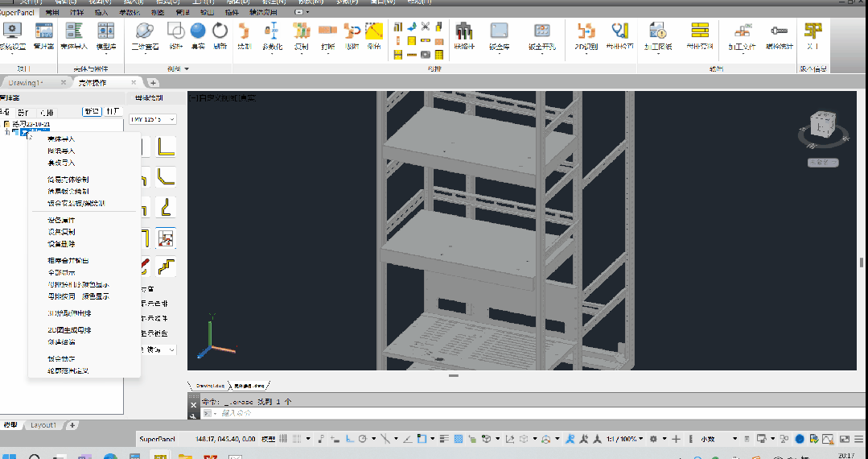Expand the annotation scale 1:1 / 100% dropdown

626,439
